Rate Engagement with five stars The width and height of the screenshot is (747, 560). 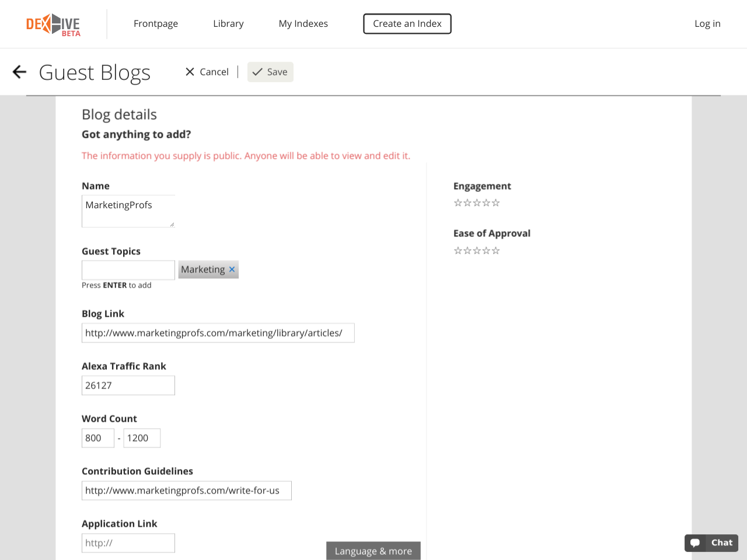496,203
